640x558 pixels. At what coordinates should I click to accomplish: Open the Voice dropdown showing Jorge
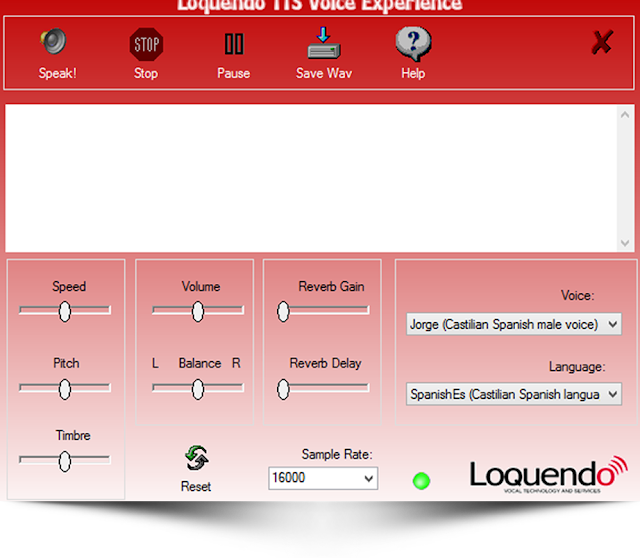pos(514,324)
